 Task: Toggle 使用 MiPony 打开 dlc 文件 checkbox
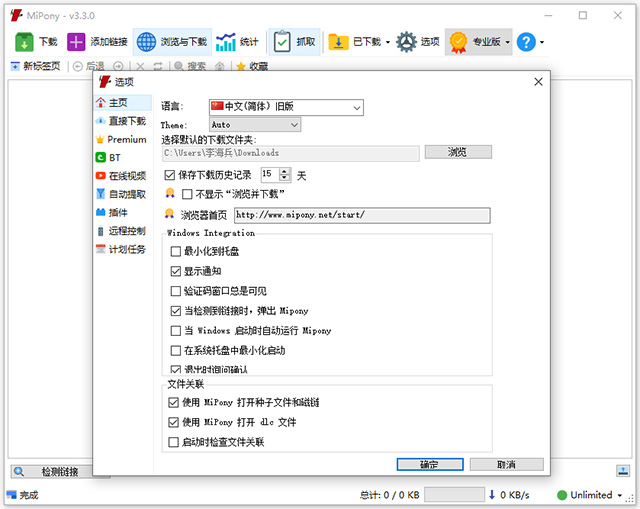[173, 422]
